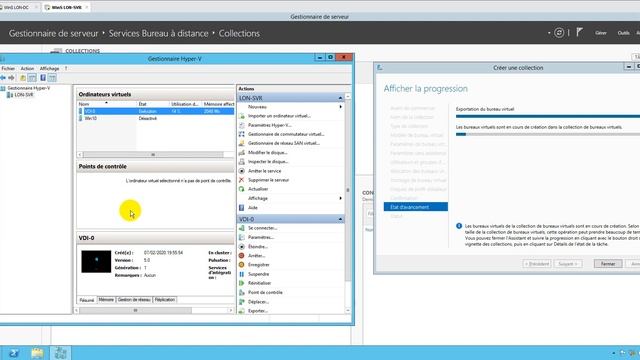Expand the Nouveau submenu arrow

[x=340, y=107]
